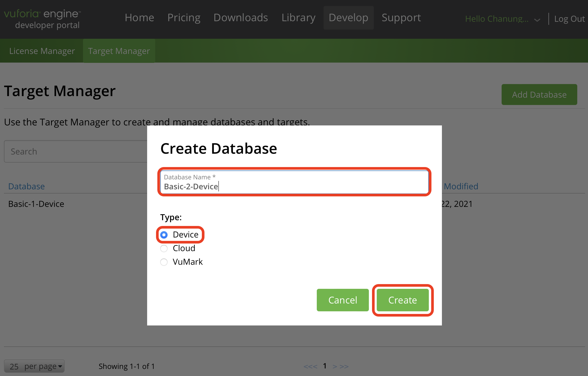Image resolution: width=588 pixels, height=376 pixels.
Task: Sort by the Database column header
Action: coord(26,186)
